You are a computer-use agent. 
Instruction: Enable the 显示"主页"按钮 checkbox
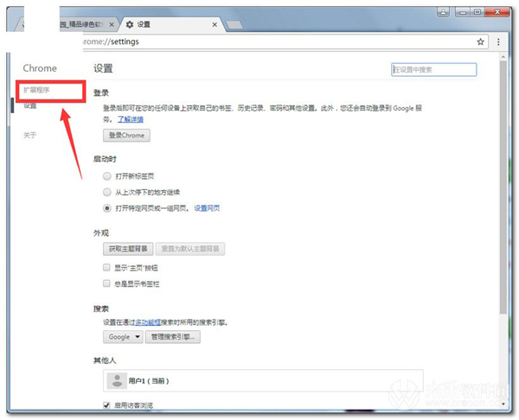(x=106, y=268)
